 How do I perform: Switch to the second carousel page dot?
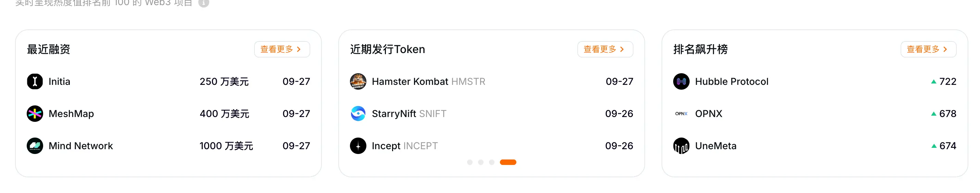[x=481, y=162]
